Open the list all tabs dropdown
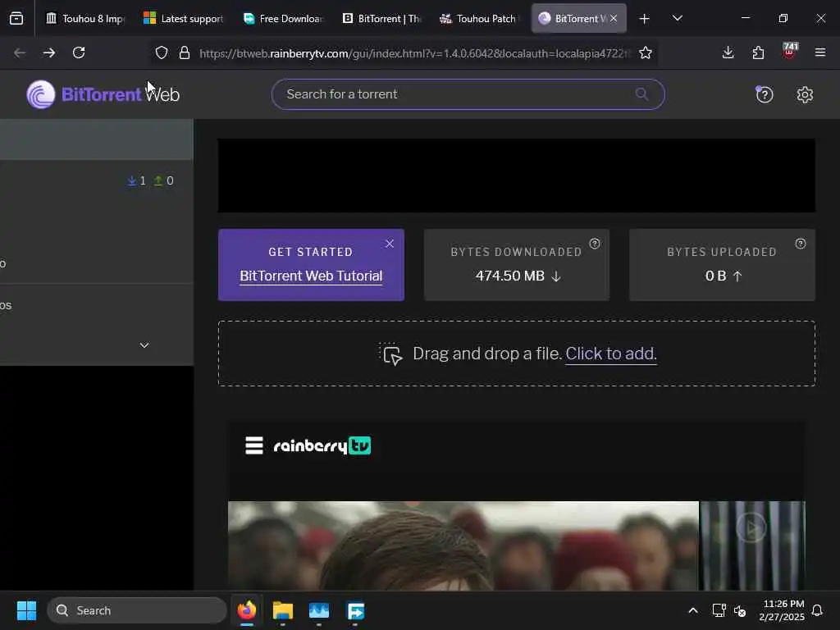 point(677,19)
